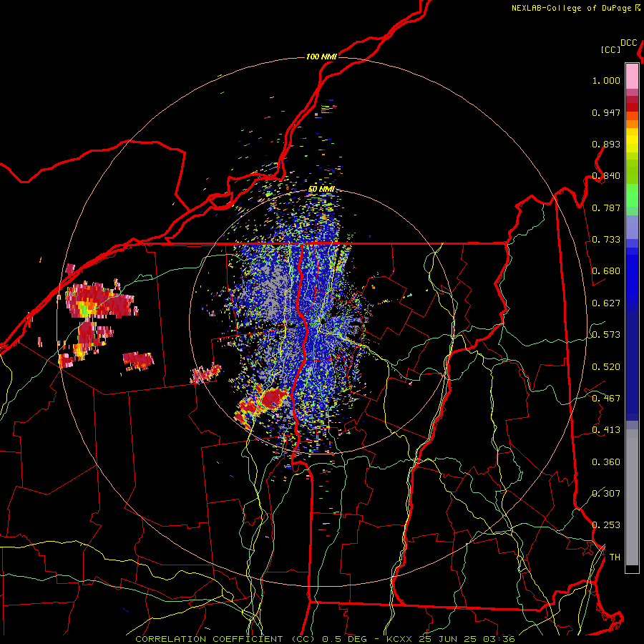Click the 0.5 DEG elevation text

coord(345,639)
